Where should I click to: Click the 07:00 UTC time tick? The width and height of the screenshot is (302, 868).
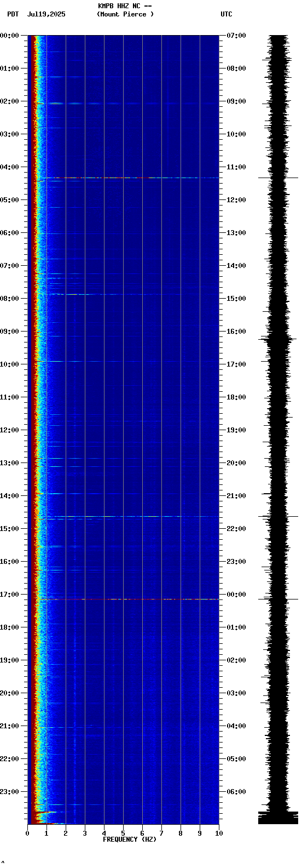[236, 36]
